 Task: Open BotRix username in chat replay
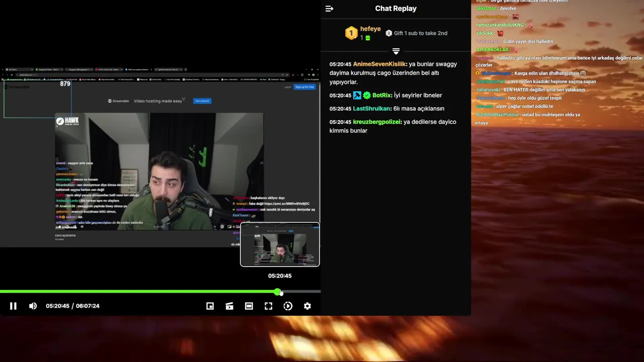tap(382, 96)
